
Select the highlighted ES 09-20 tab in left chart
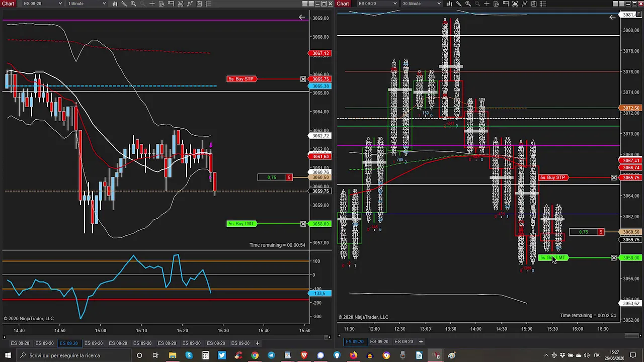tap(69, 343)
